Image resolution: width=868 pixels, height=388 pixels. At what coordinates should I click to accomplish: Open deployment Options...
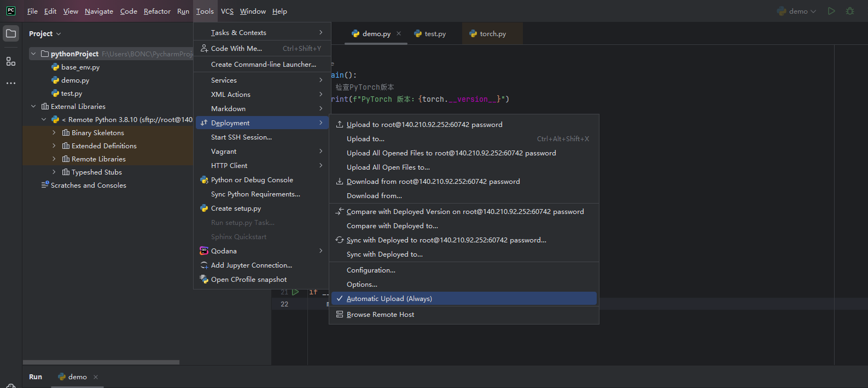pyautogui.click(x=464, y=284)
